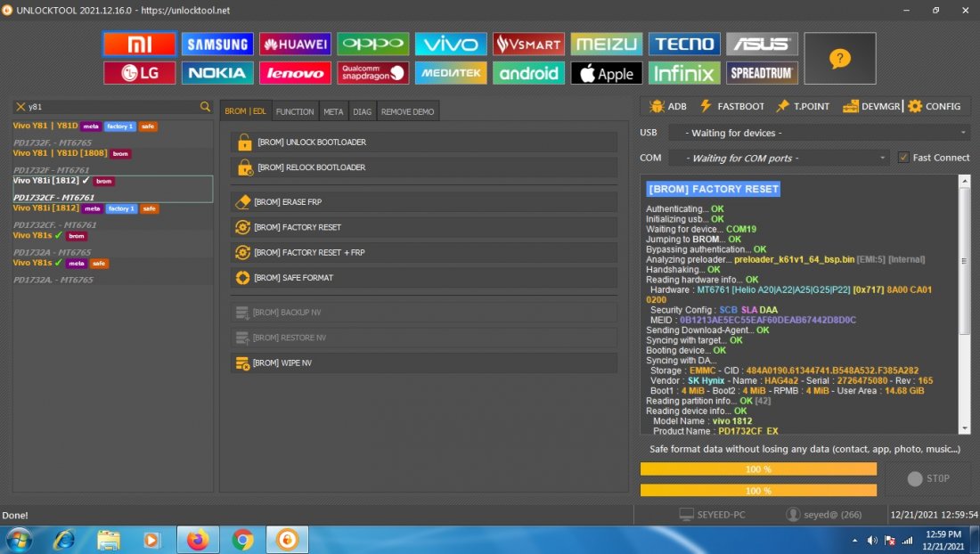Run [BROM] ERASE FRP
This screenshot has height=554, width=980.
pyautogui.click(x=424, y=202)
